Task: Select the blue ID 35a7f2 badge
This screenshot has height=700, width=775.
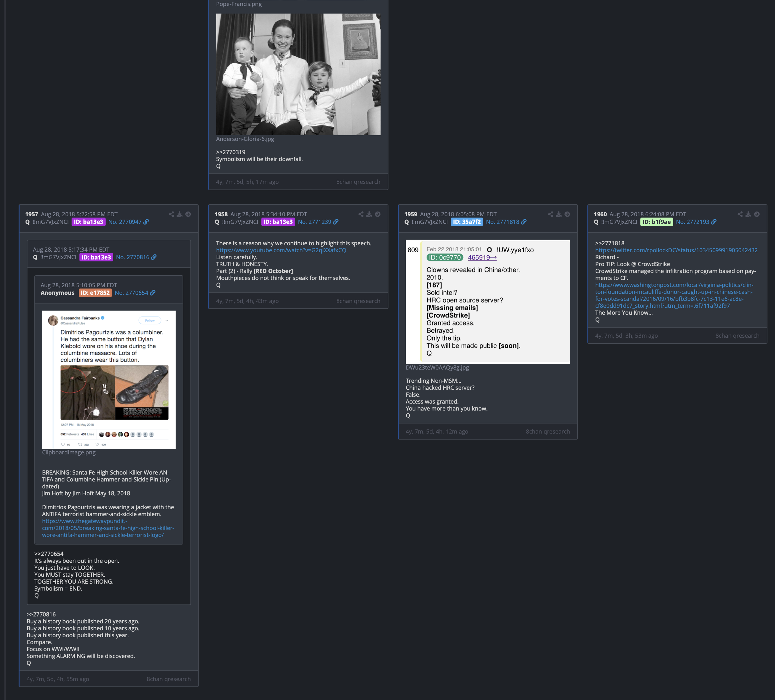Action: [467, 222]
